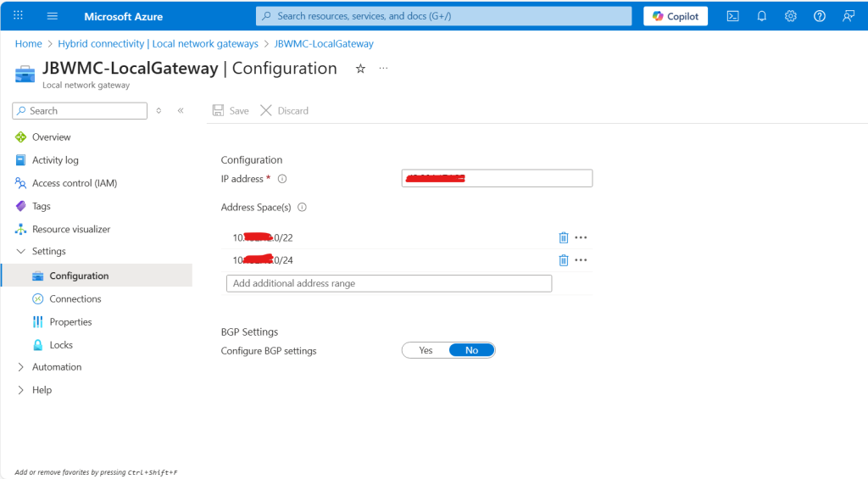Screen dimensions: 868x479
Task: Collapse the Settings section in sidebar
Action: click(21, 251)
